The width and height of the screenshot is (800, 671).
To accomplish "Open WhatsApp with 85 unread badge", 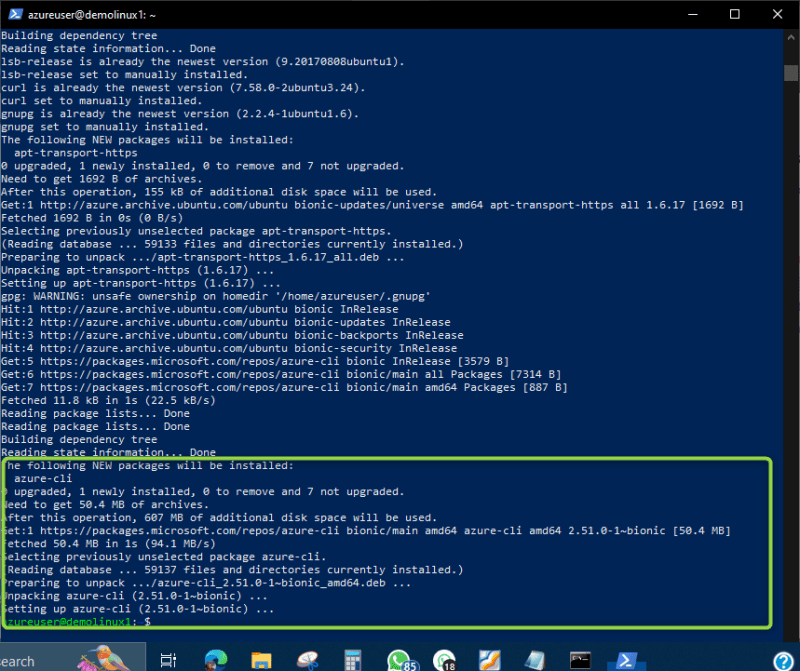I will point(401,660).
